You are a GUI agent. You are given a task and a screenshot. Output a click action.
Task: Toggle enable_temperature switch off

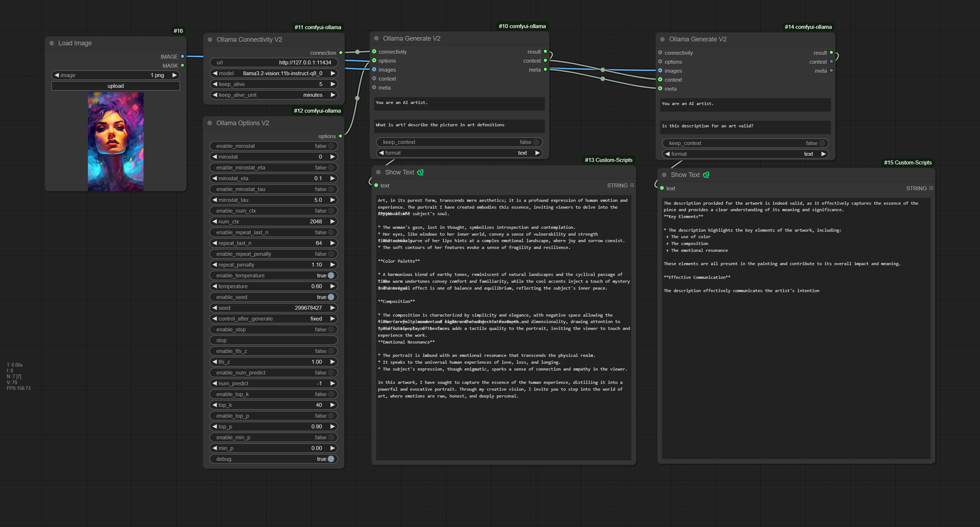pyautogui.click(x=331, y=275)
